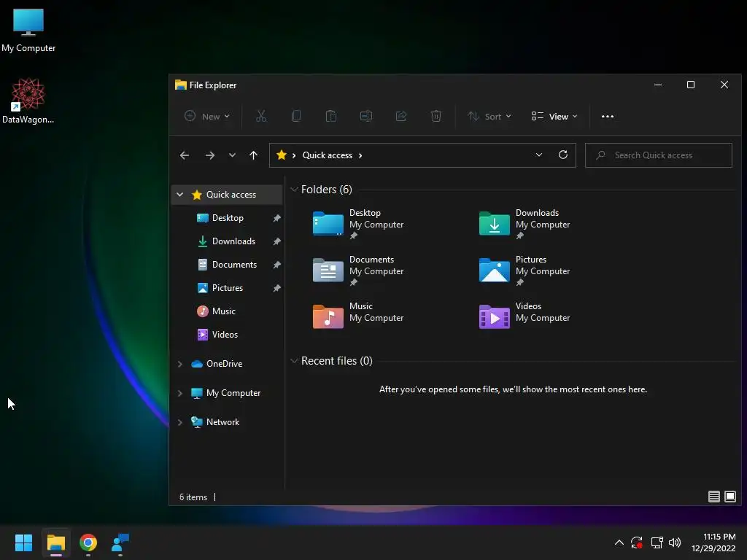Unpin Documents from Quick access sidebar
This screenshot has height=560, width=747.
pos(276,265)
